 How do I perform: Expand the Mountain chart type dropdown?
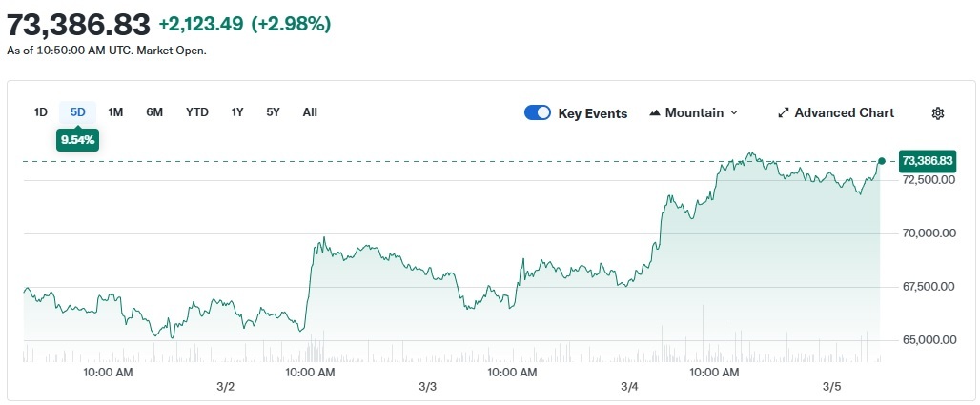coord(733,112)
